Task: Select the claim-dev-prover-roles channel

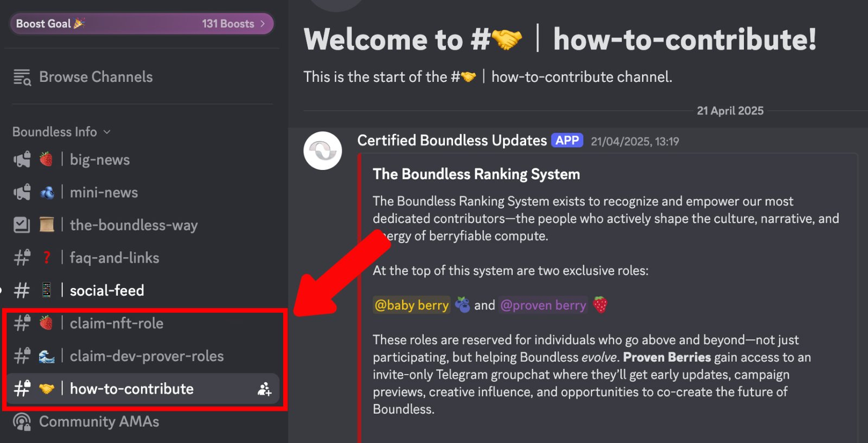Action: 146,356
